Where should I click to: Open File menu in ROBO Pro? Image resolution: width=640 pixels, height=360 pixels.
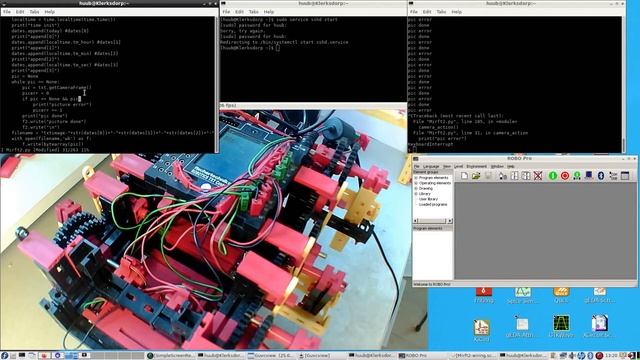417,167
